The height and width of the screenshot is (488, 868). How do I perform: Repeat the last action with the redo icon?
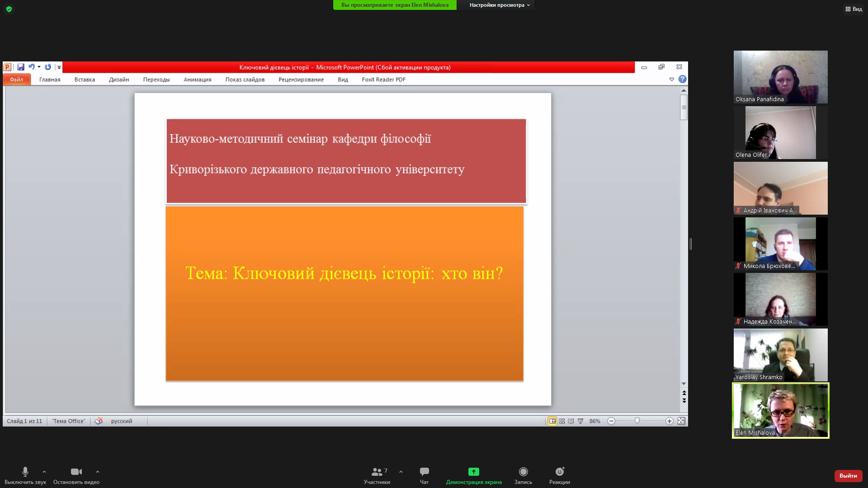(x=48, y=67)
